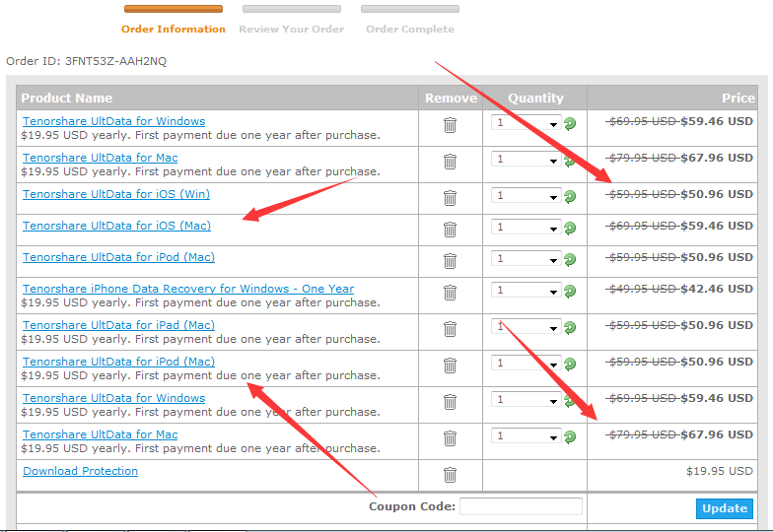Screen dimensions: 773x532
Task: Remove iPhone Data Recovery for Windows item
Action: coord(450,293)
